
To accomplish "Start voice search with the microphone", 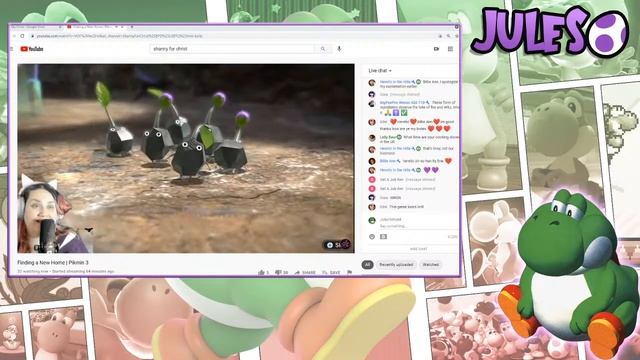I will (339, 49).
